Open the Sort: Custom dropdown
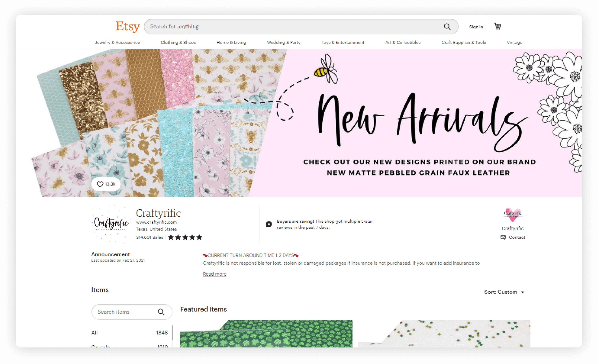The width and height of the screenshot is (598, 364). tap(504, 292)
